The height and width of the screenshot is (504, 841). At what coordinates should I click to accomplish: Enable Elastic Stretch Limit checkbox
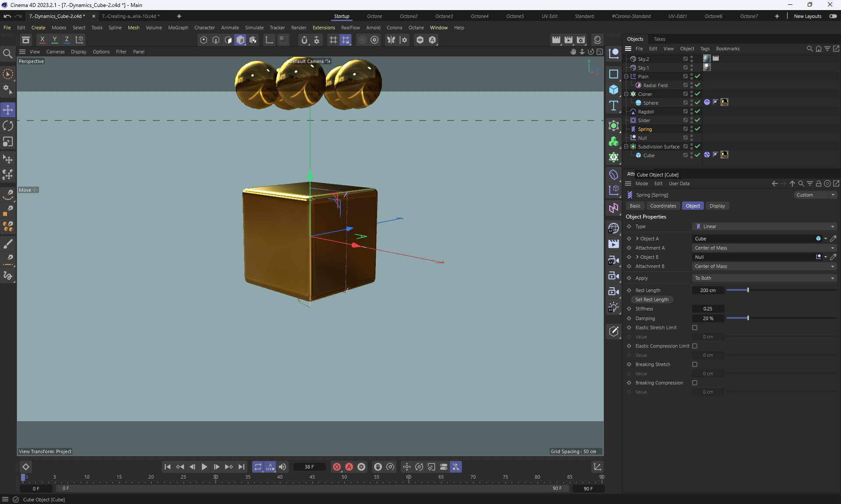coord(695,328)
